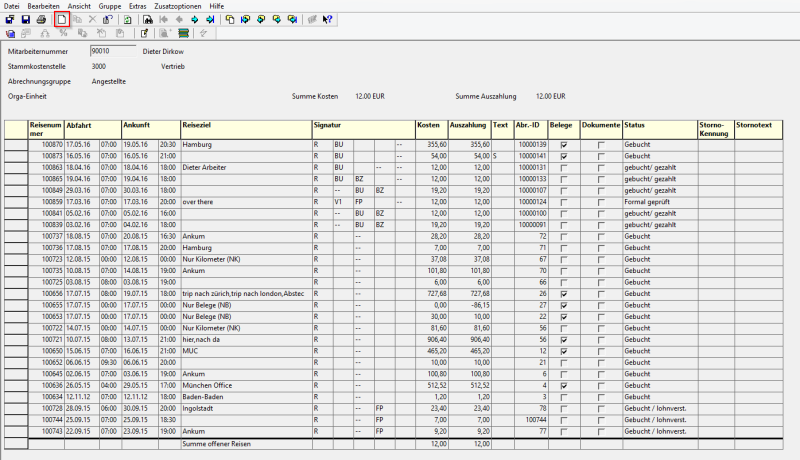The height and width of the screenshot is (460, 800).
Task: Click the Storno-Kennung column header
Action: pos(716,130)
